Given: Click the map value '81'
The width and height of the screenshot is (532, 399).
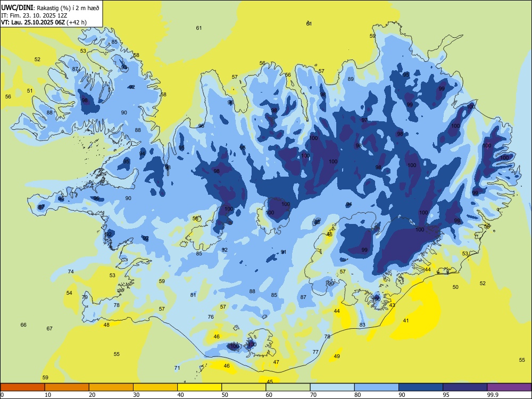Looking at the screenshot, I should coord(193,295).
